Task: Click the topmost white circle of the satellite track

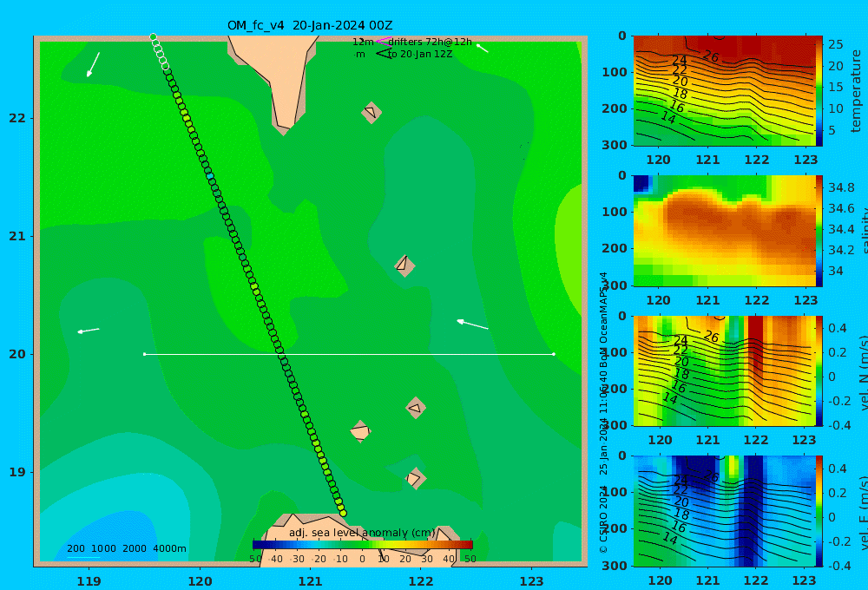Action: [x=154, y=37]
